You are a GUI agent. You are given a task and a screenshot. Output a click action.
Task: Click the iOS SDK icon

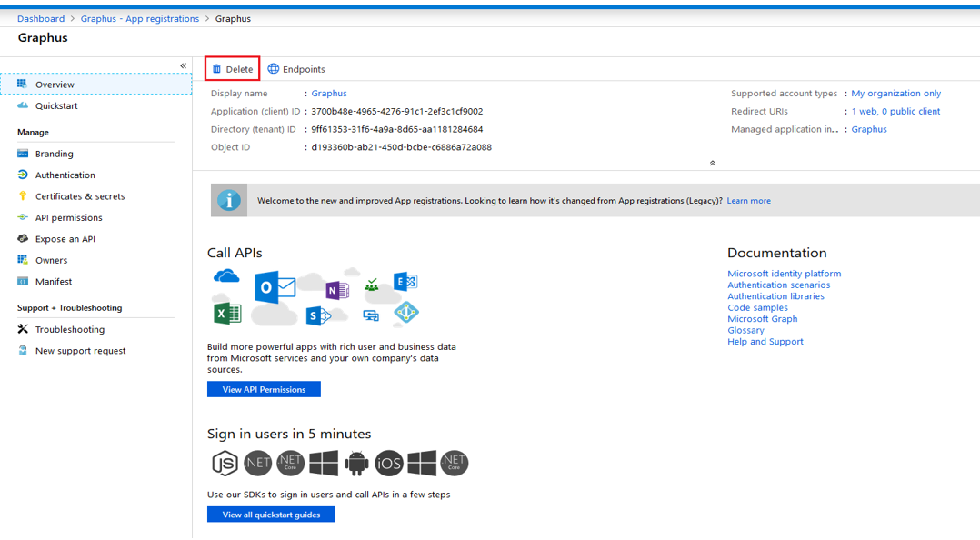[x=389, y=463]
